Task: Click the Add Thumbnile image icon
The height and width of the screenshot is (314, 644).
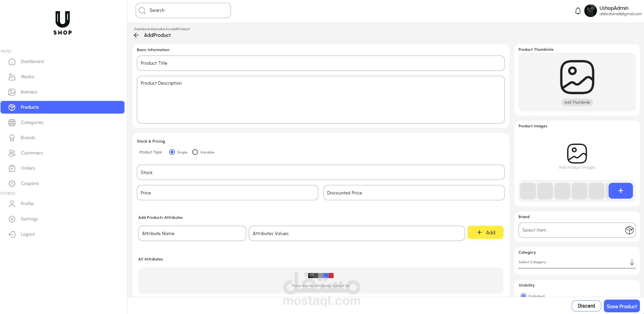Action: tap(577, 77)
